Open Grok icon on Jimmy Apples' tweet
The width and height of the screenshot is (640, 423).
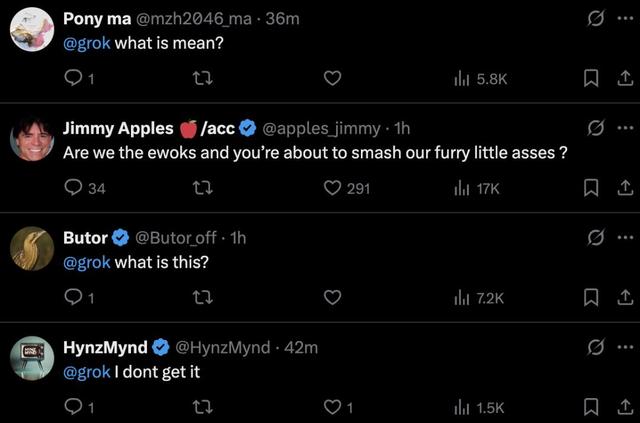[x=595, y=128]
